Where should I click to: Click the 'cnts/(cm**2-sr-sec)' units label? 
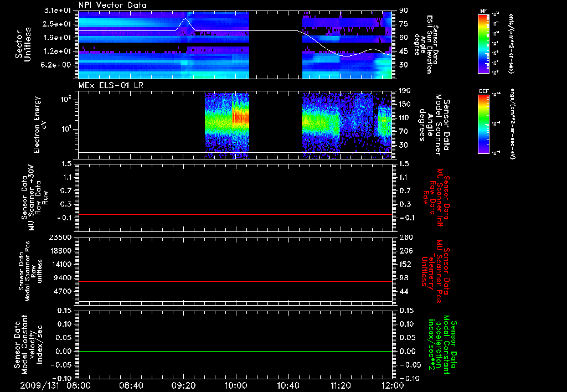coord(511,43)
